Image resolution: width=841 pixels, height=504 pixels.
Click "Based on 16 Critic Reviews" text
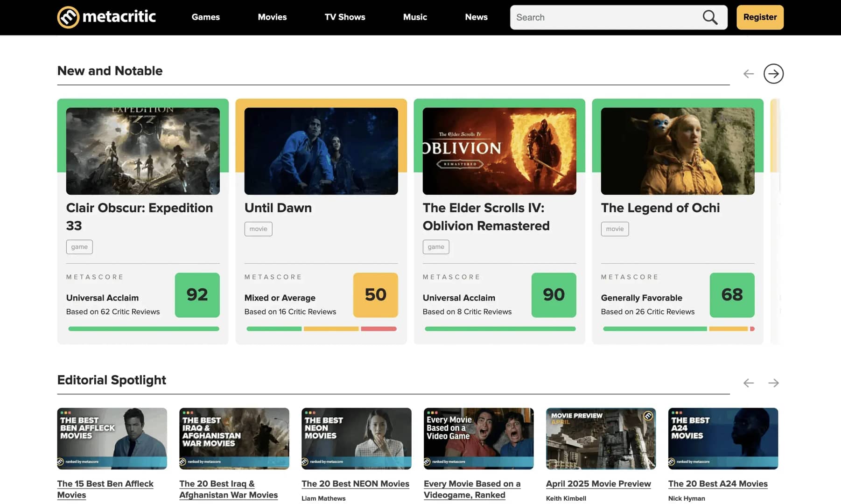click(x=290, y=312)
